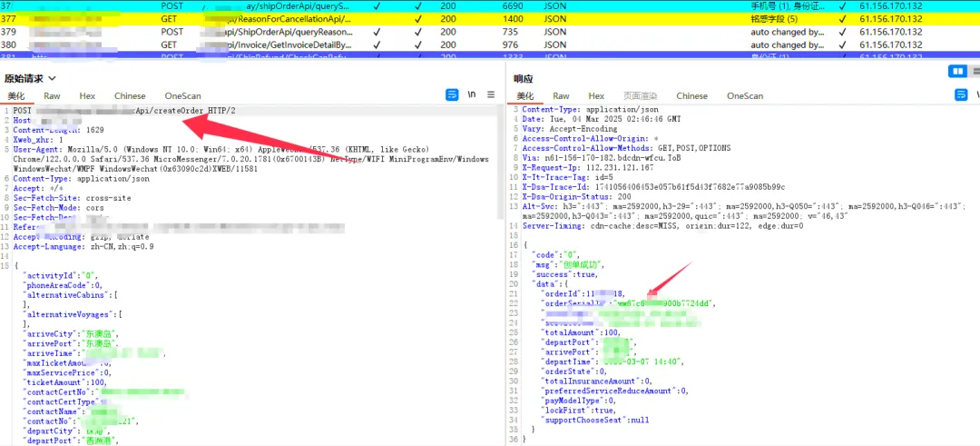Click Server-Timing header in response
Screen dimensions: 980x446
coord(662,226)
